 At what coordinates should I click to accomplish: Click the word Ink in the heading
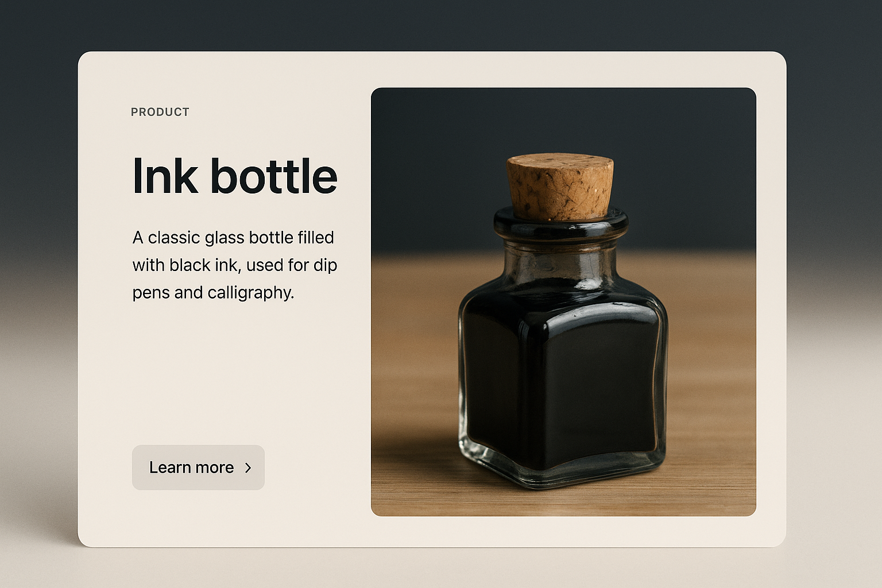(165, 176)
